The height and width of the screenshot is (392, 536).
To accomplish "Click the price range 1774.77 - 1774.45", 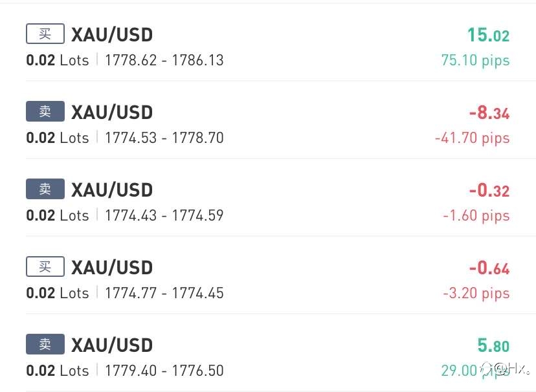I will (x=164, y=293).
